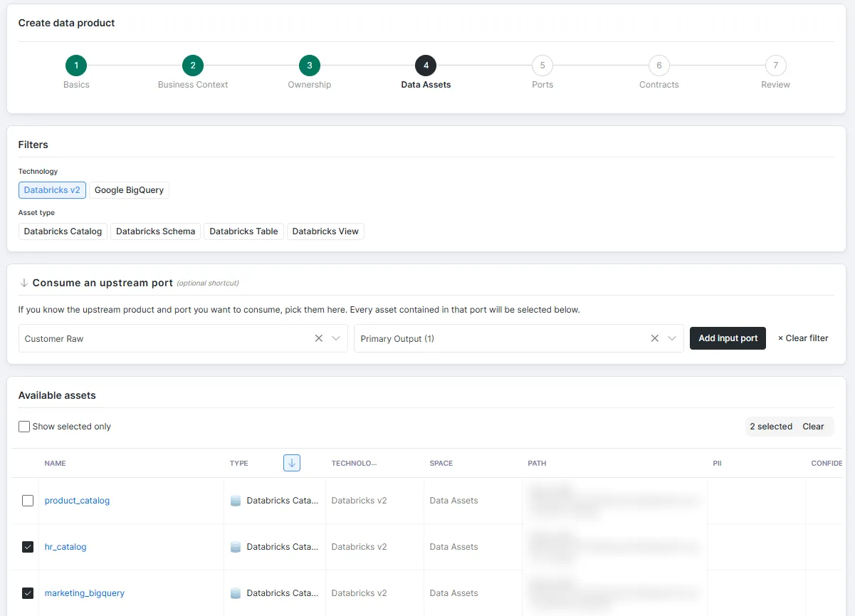This screenshot has width=855, height=616.
Task: Go to step 2 Business Context circle
Action: point(193,66)
